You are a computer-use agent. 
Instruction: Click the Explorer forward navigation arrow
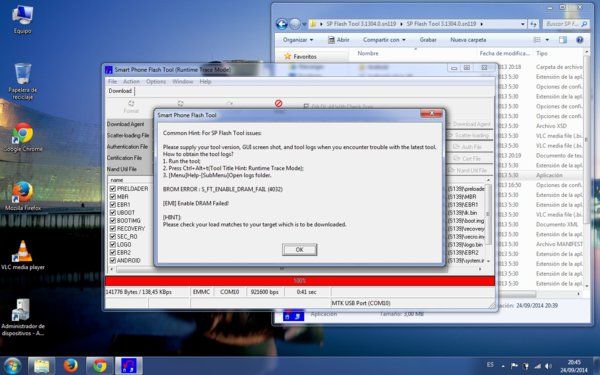[x=295, y=24]
